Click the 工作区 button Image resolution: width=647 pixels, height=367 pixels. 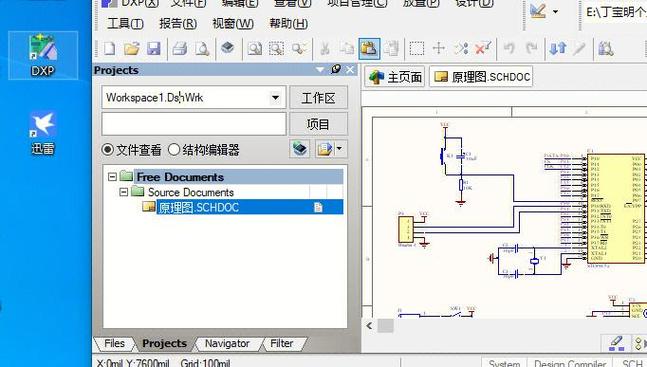click(x=319, y=98)
